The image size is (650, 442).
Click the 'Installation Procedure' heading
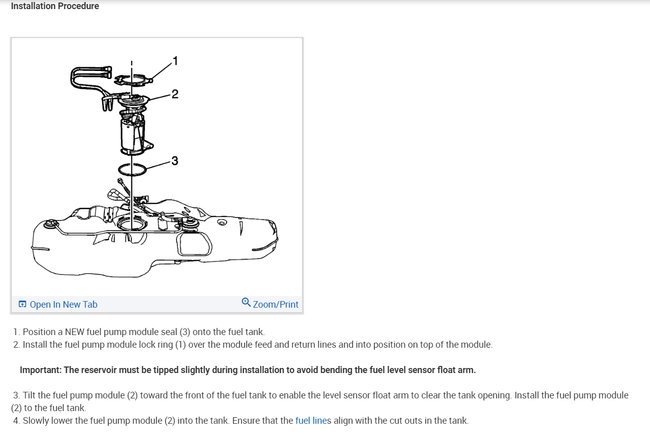(55, 6)
